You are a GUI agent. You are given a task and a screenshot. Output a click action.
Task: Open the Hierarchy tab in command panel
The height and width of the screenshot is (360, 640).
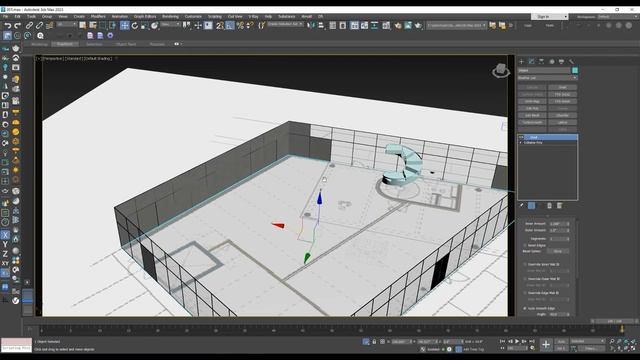pyautogui.click(x=542, y=61)
